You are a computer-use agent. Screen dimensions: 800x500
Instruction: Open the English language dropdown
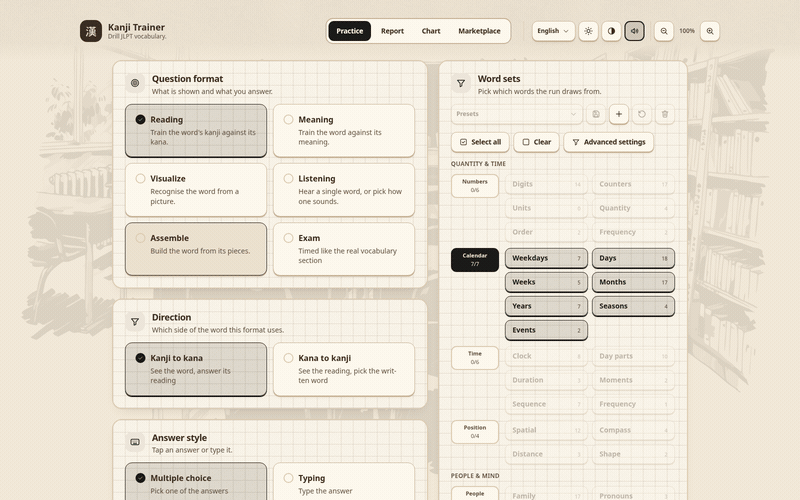click(553, 31)
